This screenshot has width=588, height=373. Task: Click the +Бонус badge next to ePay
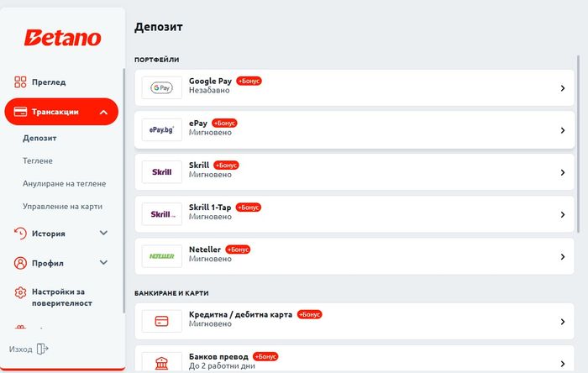[224, 123]
